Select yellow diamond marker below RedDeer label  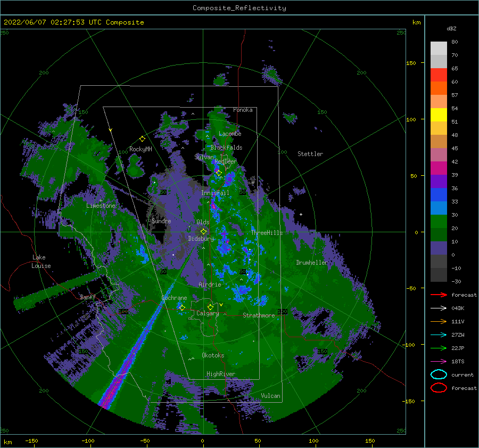click(219, 173)
